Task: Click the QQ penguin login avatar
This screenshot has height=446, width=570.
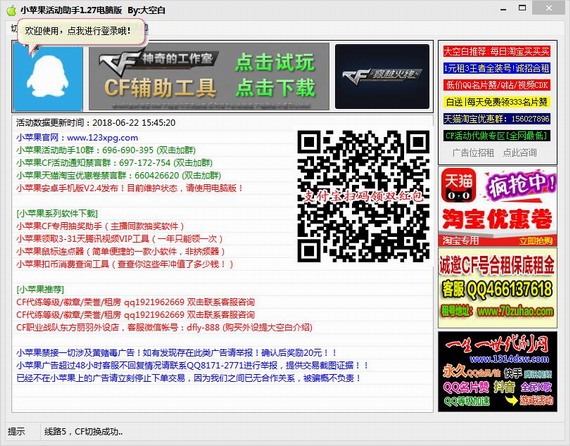Action: 48,77
